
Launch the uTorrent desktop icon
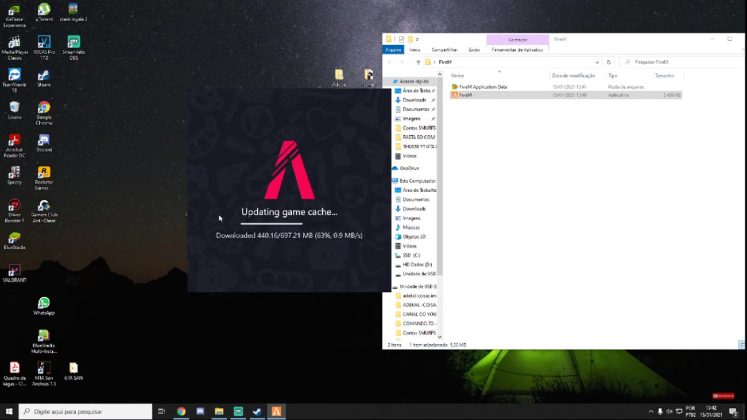[44, 13]
